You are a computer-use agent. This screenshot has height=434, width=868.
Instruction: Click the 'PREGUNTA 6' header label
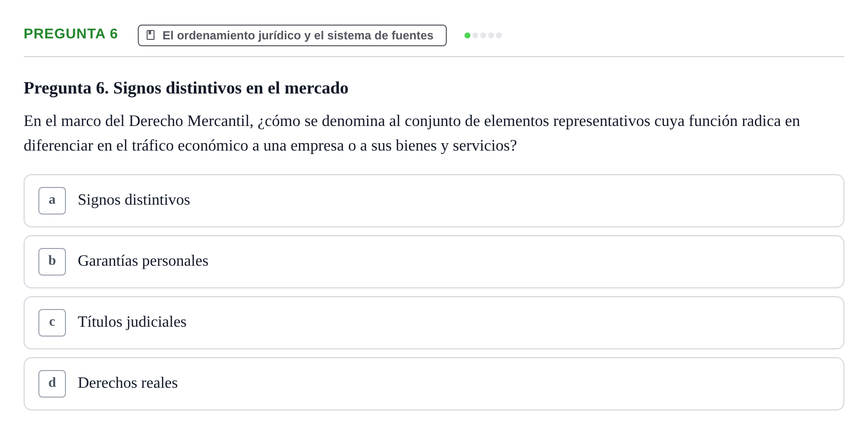[71, 34]
